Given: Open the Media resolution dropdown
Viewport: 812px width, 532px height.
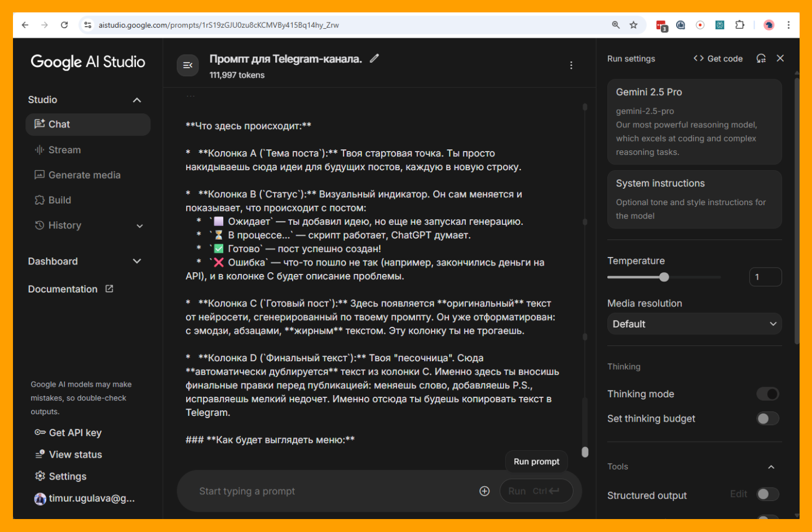Looking at the screenshot, I should coord(694,324).
